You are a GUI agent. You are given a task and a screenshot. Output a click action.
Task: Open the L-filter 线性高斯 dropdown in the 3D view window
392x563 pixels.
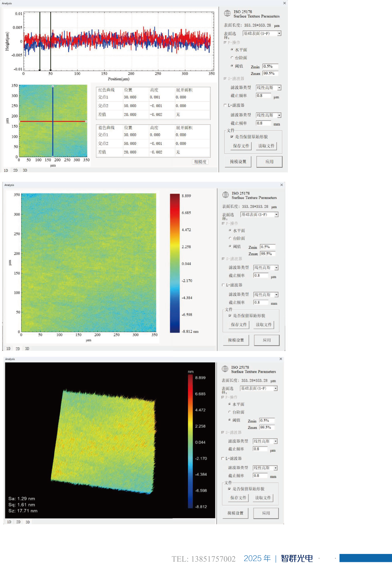276,468
